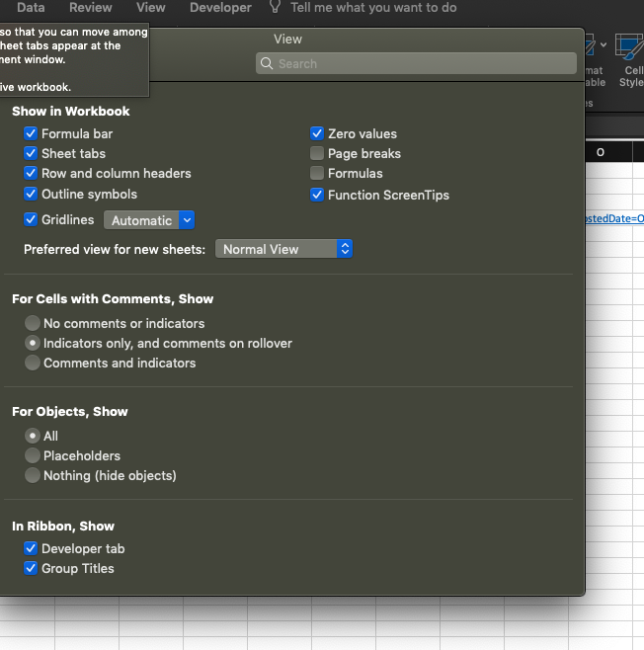The width and height of the screenshot is (644, 650).
Task: Toggle the Function ScreenTips checkbox
Action: [317, 195]
